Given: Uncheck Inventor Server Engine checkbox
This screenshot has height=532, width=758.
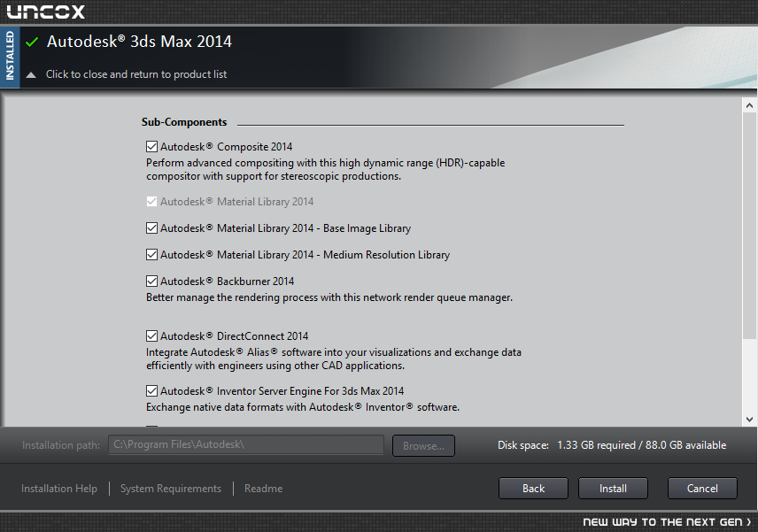Looking at the screenshot, I should (151, 391).
